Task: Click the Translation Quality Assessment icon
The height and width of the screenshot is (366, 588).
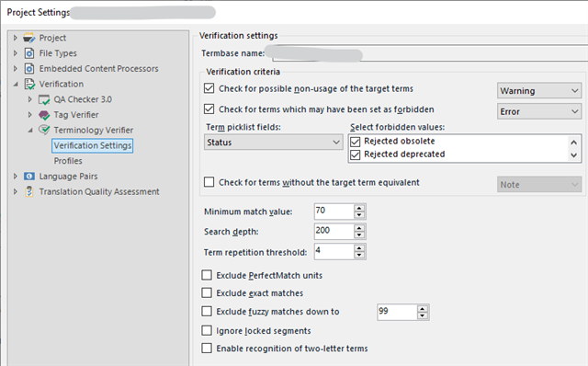Action: (x=29, y=191)
